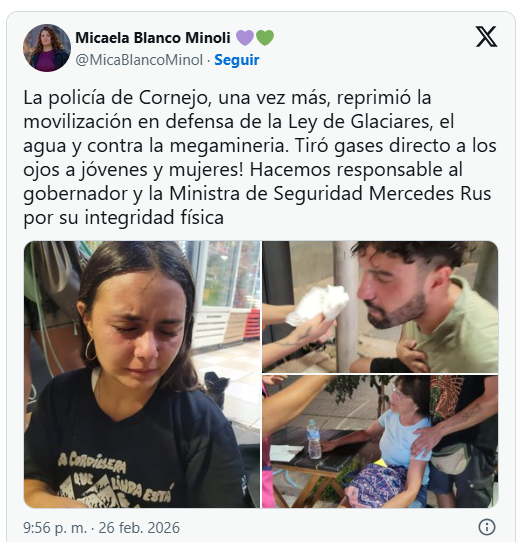Click the "Mercedes Rus" words in tweet
Image resolution: width=522 pixels, height=542 pixels.
coord(430,194)
